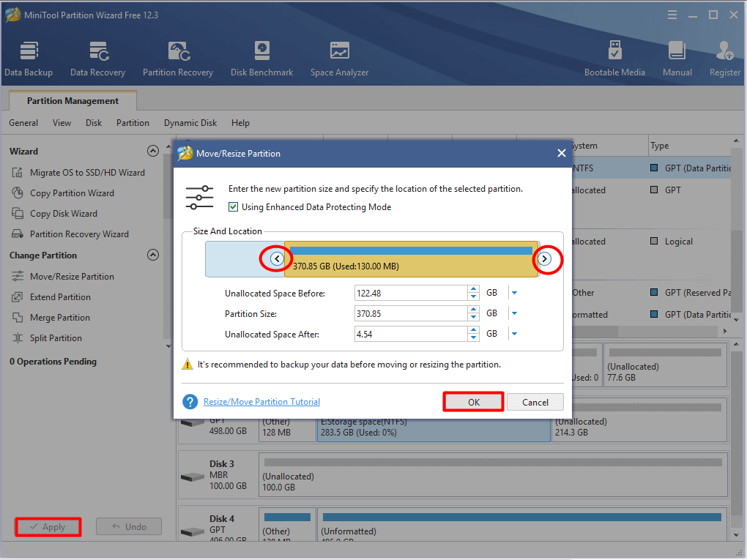Open the View menu

62,123
